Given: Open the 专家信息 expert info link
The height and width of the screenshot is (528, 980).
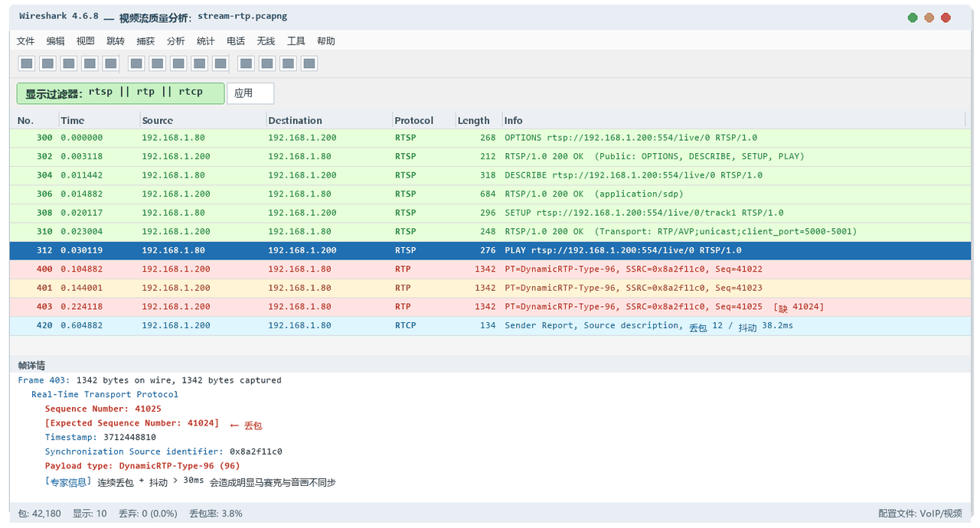Looking at the screenshot, I should point(68,482).
